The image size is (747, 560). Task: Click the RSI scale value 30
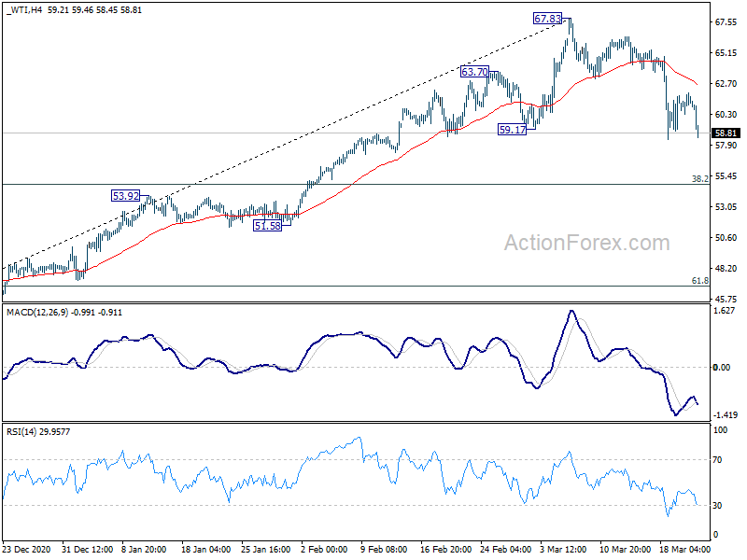pos(717,506)
